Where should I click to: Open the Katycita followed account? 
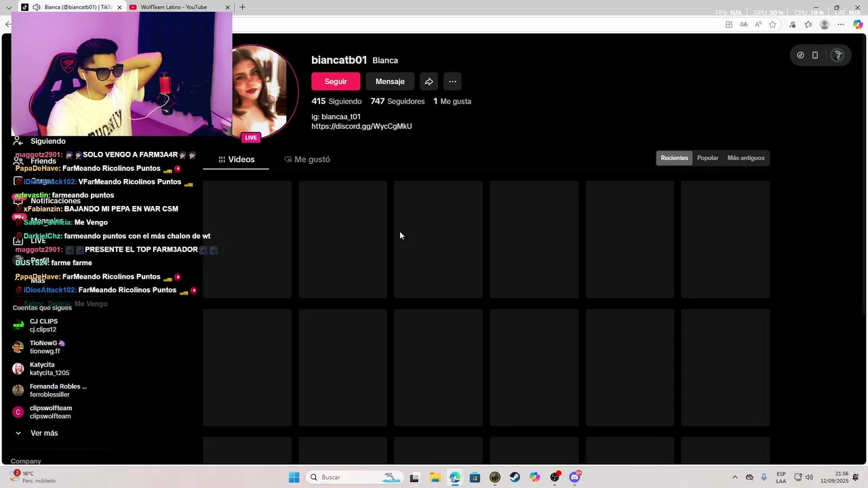point(41,369)
